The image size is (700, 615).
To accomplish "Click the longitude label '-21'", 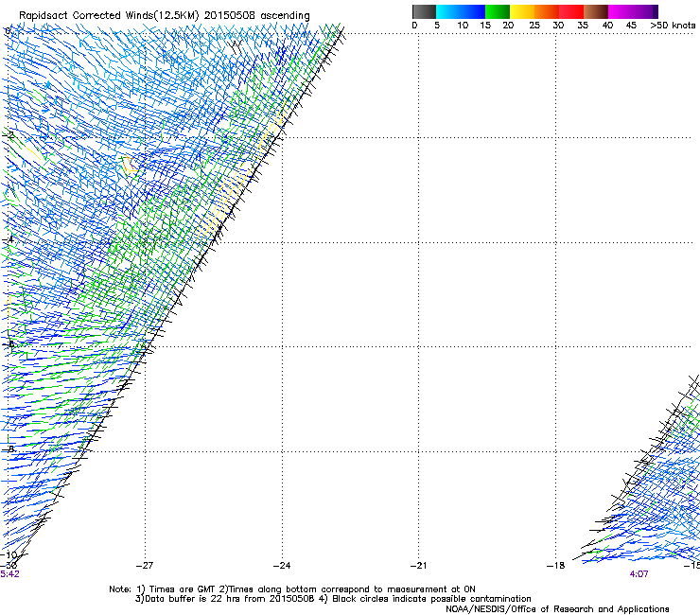I will tap(419, 566).
